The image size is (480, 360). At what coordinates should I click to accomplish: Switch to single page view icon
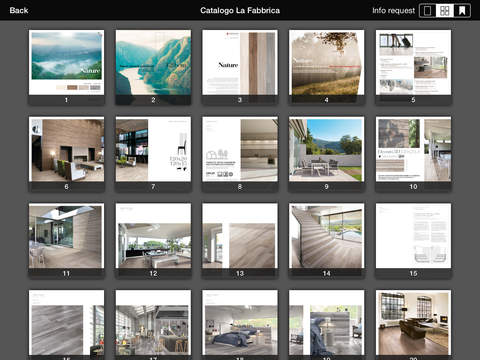click(427, 11)
